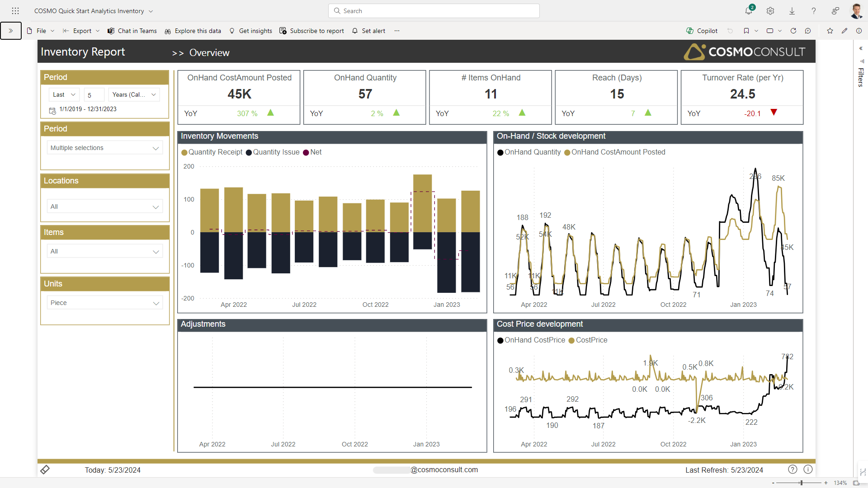868x488 pixels.
Task: Open the comments panel icon
Action: point(808,31)
